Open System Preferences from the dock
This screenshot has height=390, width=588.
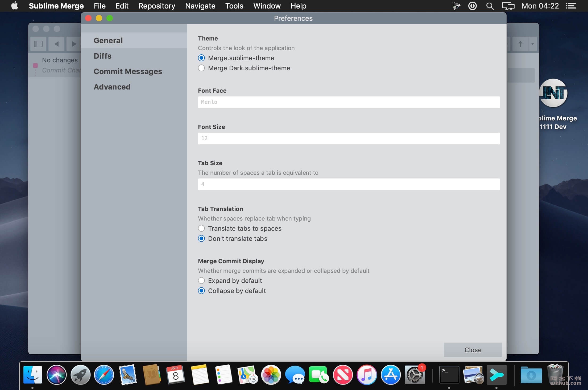415,375
